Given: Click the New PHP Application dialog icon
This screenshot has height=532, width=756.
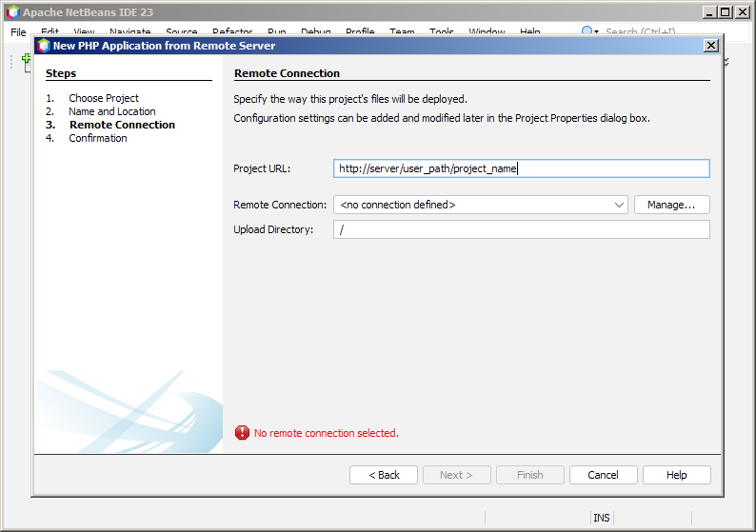Looking at the screenshot, I should (x=43, y=46).
